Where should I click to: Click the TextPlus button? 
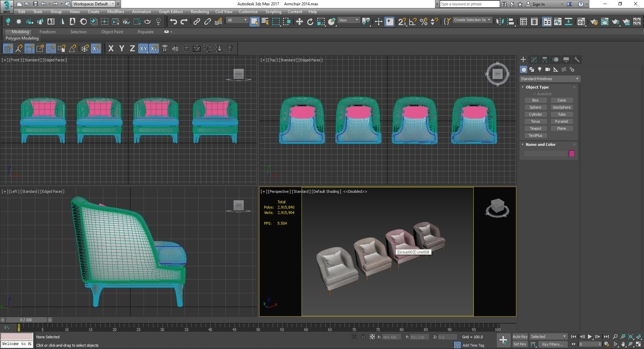click(x=535, y=135)
